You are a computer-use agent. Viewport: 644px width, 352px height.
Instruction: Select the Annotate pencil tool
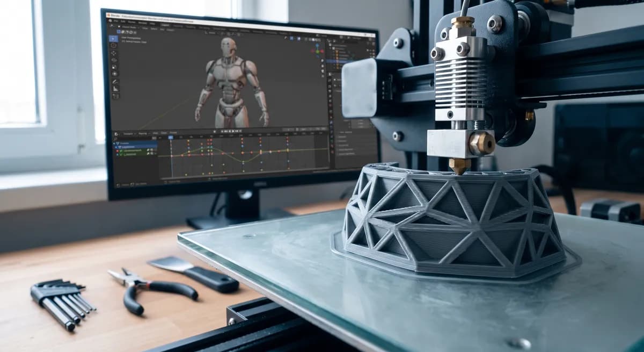pos(115,82)
